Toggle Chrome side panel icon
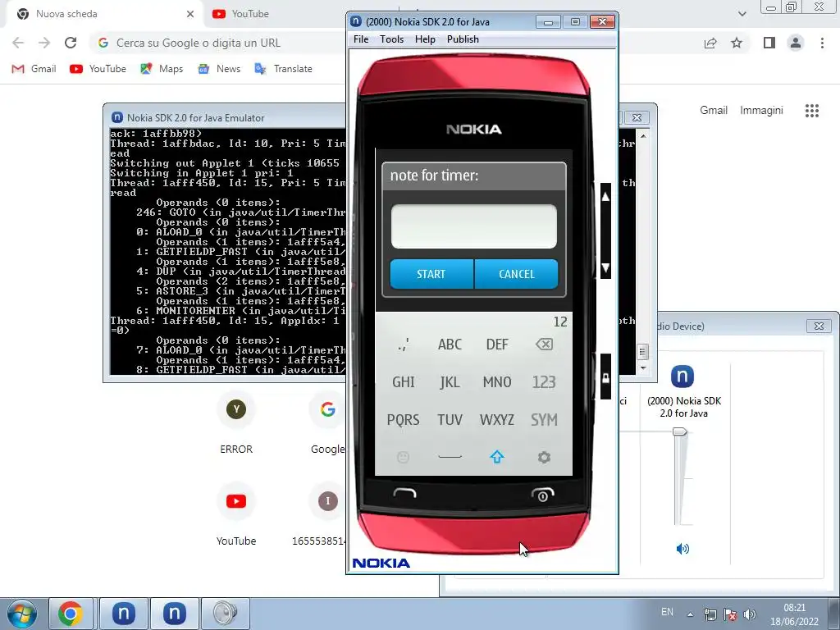Screen dimensions: 840x630 click(x=769, y=43)
